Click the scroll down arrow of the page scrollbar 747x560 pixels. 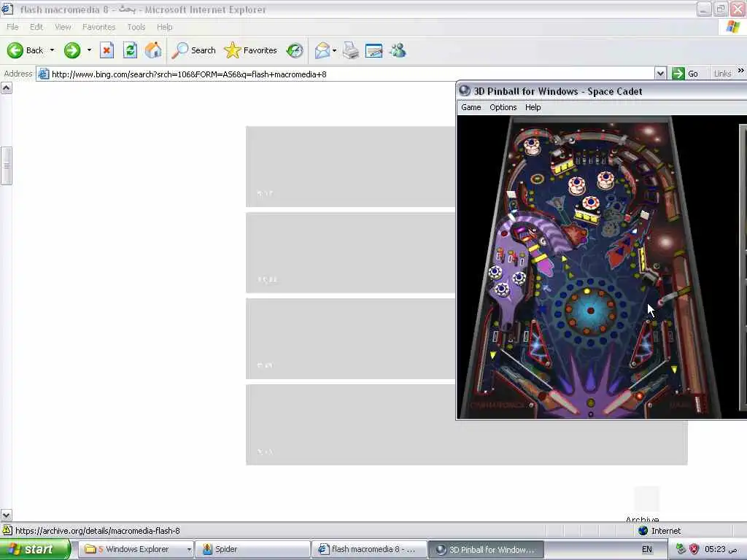6,516
